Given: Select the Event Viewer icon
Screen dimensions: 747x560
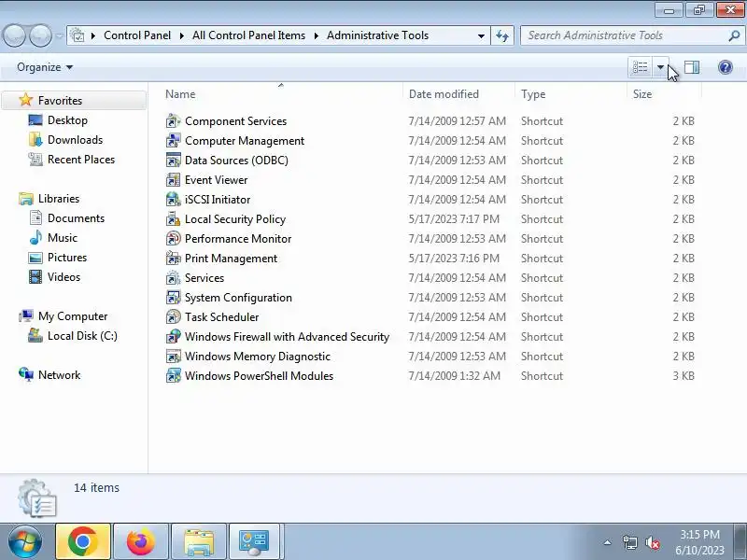Looking at the screenshot, I should tap(173, 179).
